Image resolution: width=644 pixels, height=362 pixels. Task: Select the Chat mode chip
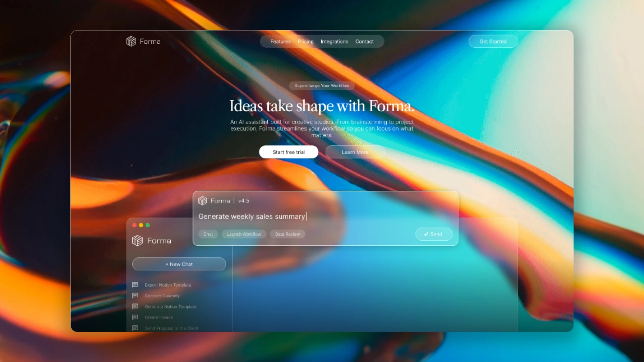click(x=208, y=234)
